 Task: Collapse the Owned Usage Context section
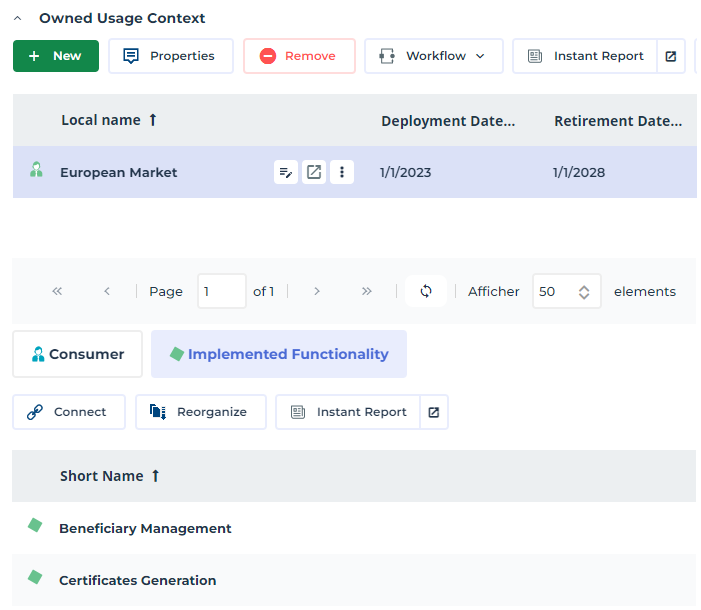pos(18,18)
